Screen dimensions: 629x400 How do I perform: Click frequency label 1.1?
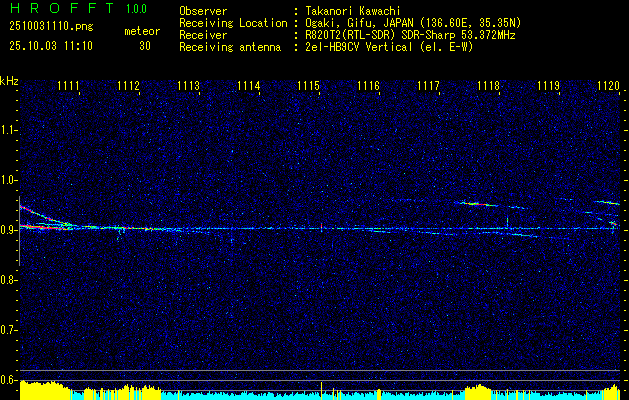click(x=8, y=130)
